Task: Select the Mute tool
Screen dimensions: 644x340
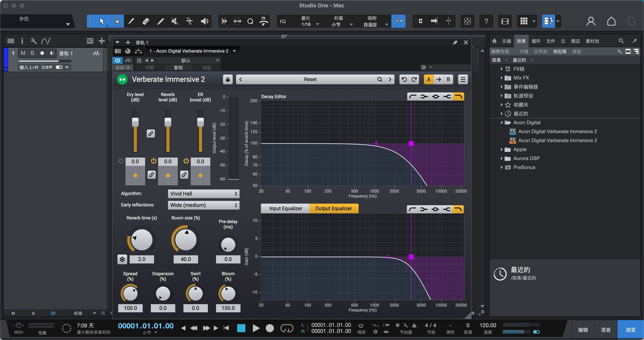Action: point(175,21)
